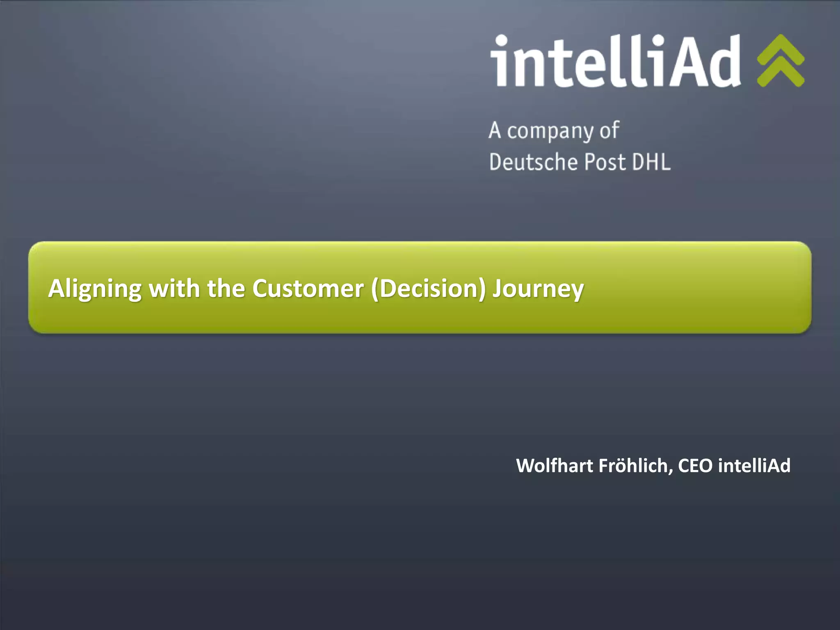Click the word 'Customer' in the title
The width and height of the screenshot is (840, 630).
(308, 288)
